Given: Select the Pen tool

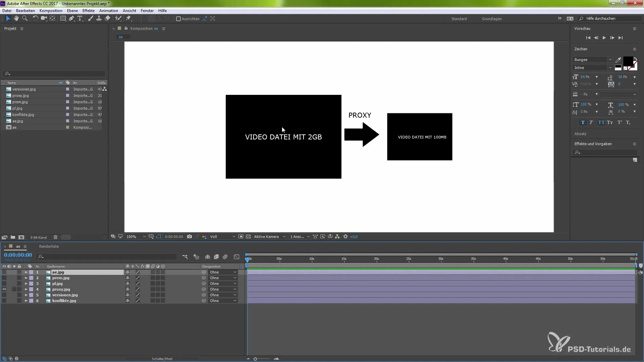Looking at the screenshot, I should (x=71, y=18).
